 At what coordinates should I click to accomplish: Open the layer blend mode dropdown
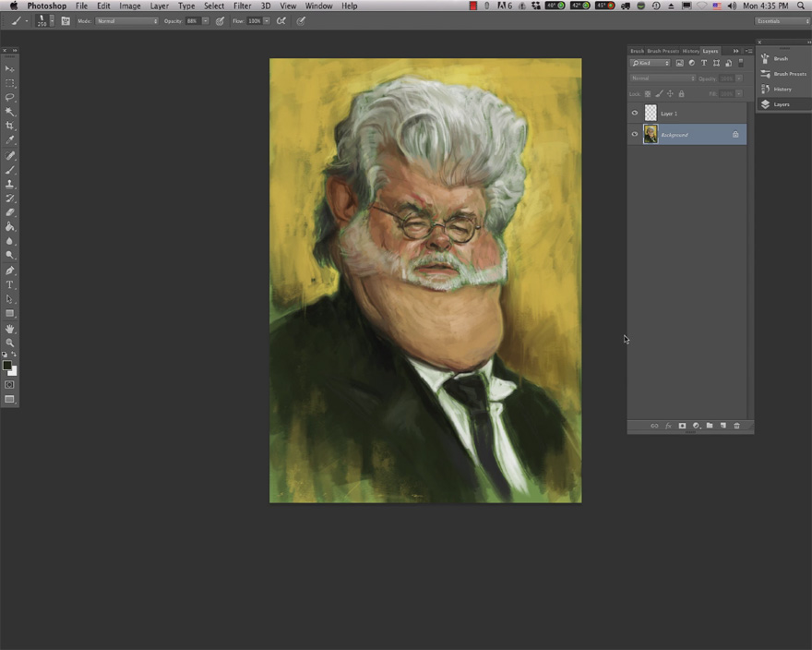pos(663,78)
